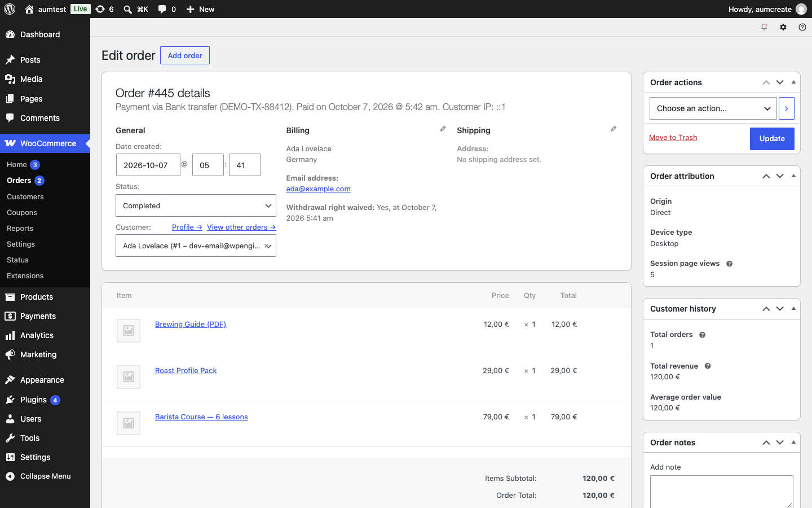Open the WordPress logo menu

point(10,9)
